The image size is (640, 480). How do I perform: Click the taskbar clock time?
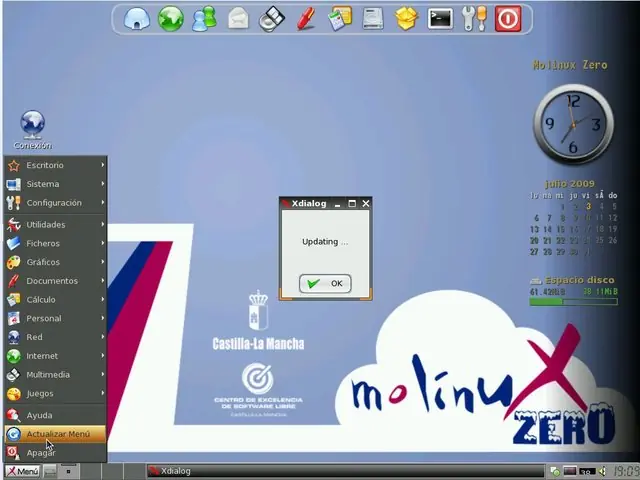tap(626, 471)
